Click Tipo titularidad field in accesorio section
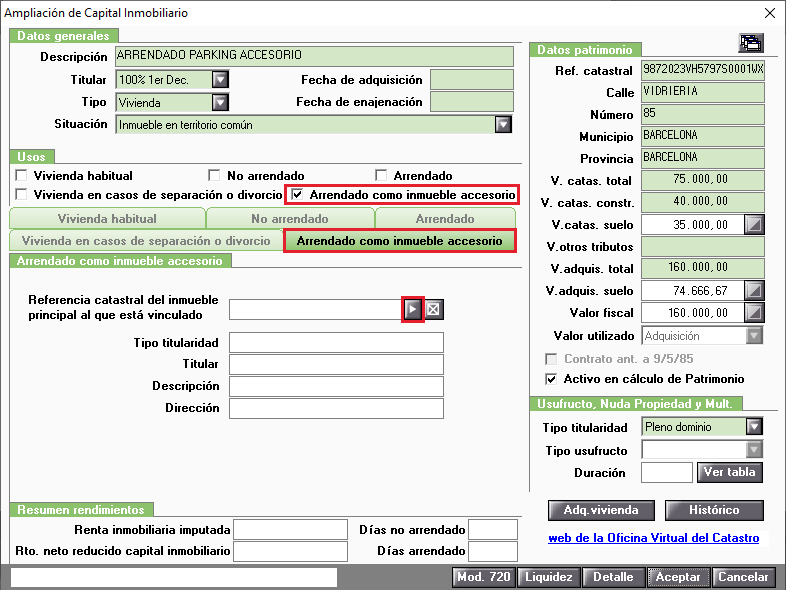This screenshot has height=590, width=786. [336, 342]
